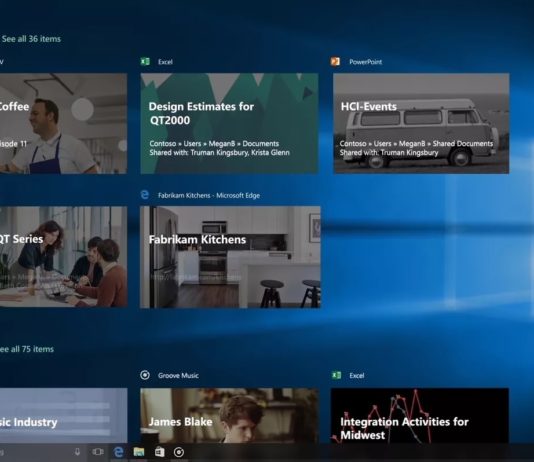This screenshot has width=534, height=462.
Task: Open Groove Music from the taskbar
Action: [x=179, y=452]
